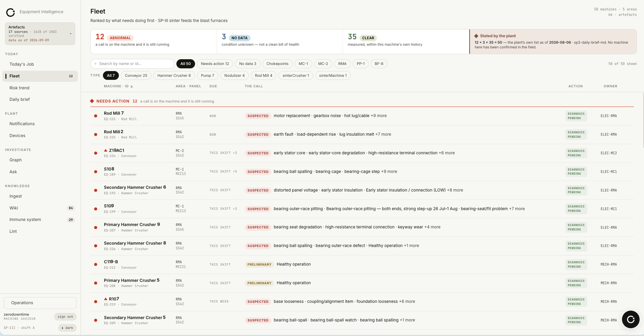644x336 pixels.
Task: Open the Graph page under Investigate
Action: point(40,160)
